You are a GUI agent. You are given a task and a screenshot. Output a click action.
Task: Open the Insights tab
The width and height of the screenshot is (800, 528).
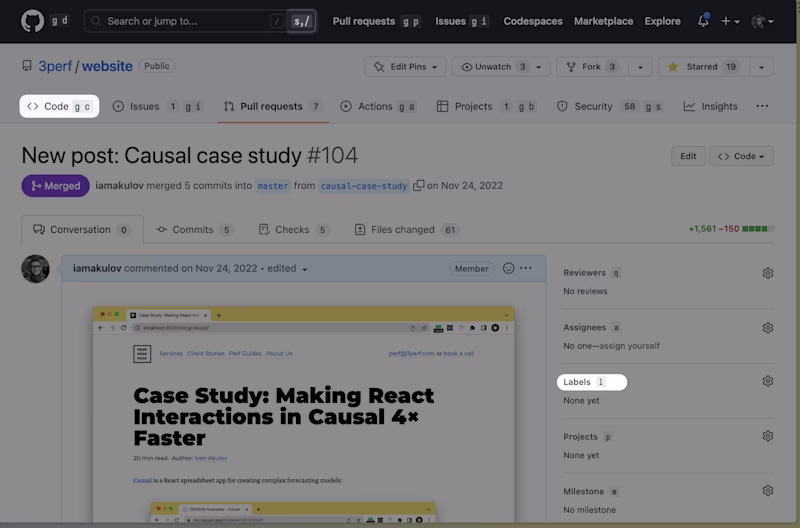click(x=710, y=106)
